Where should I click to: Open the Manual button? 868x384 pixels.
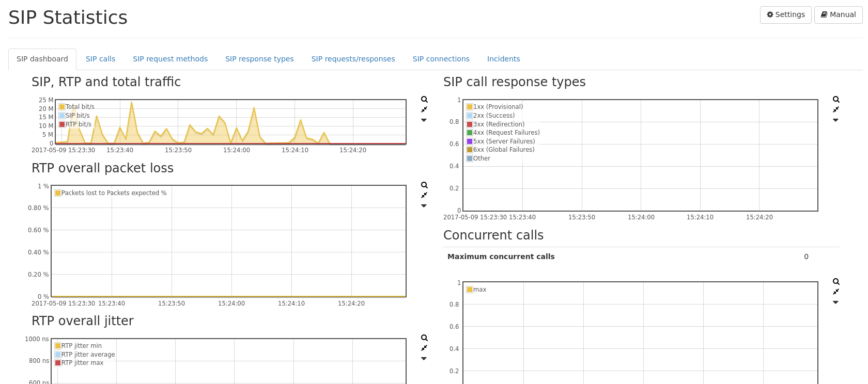tap(839, 15)
